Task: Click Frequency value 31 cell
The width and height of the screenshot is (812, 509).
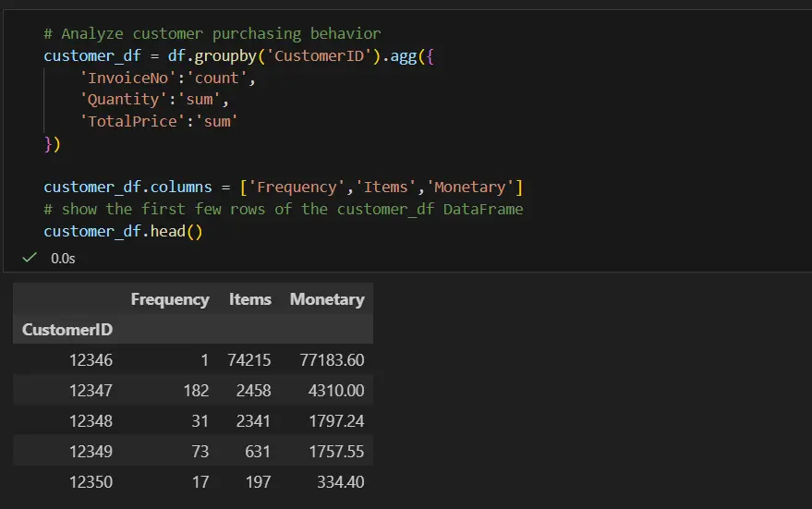Action: point(200,421)
